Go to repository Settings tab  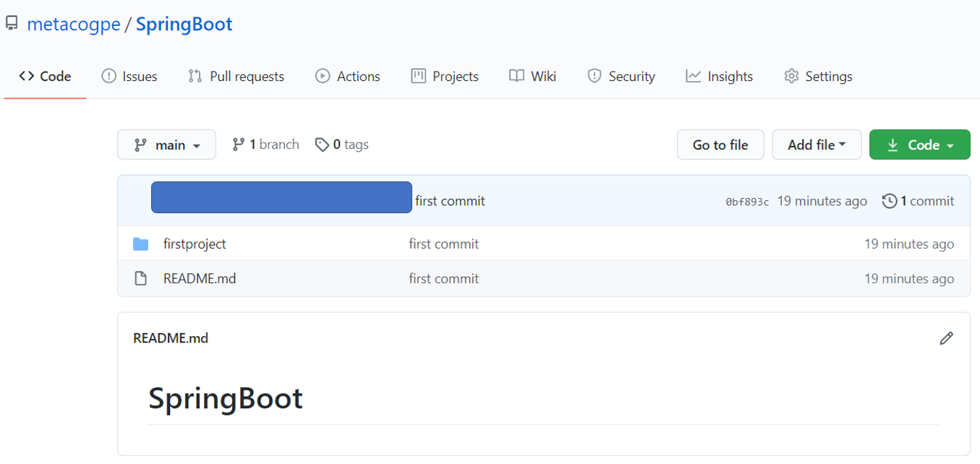click(818, 76)
